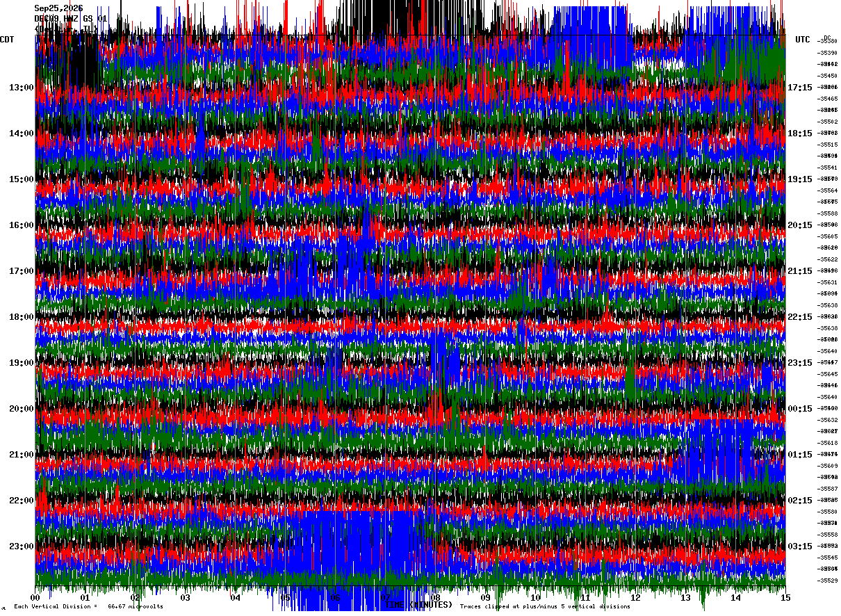Click the Each Vertical Division scale note

(x=88, y=606)
